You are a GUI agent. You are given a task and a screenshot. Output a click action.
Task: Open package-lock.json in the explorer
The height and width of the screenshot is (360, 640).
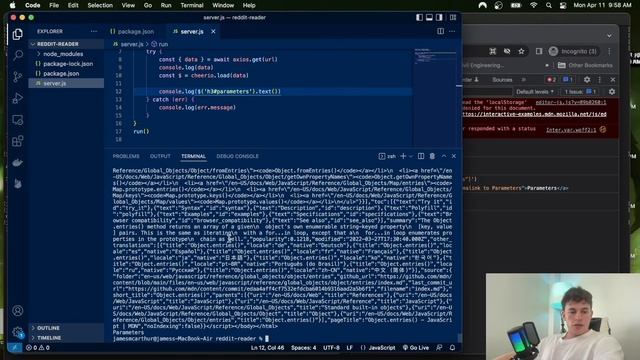[66, 64]
